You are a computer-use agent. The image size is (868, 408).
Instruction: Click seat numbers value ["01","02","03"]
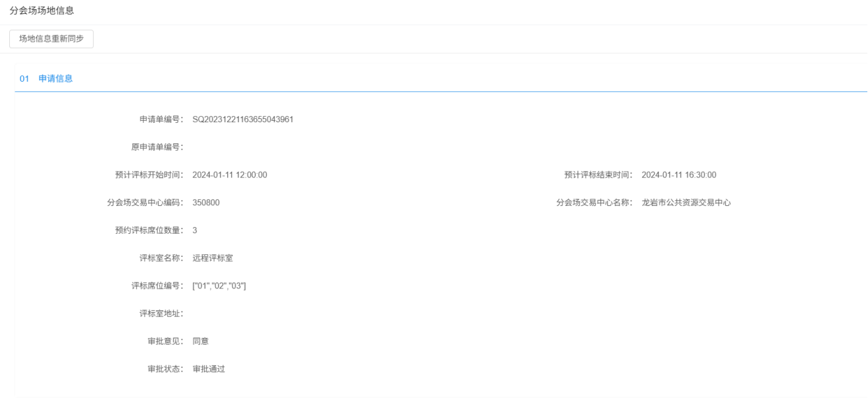tap(219, 286)
